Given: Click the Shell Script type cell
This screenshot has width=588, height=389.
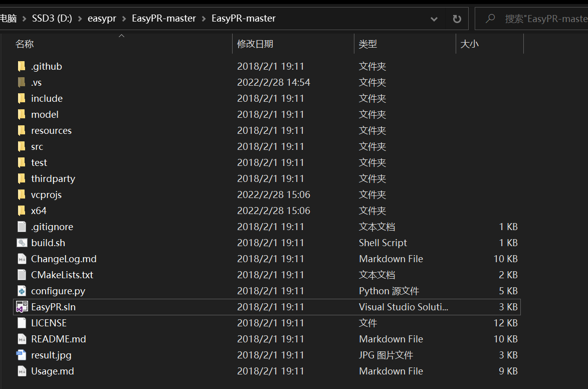Looking at the screenshot, I should coord(383,243).
